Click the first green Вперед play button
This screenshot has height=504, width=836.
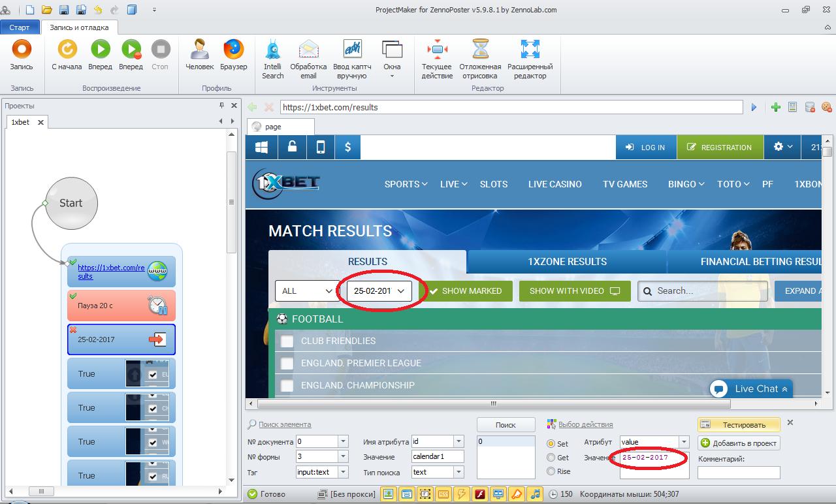(x=101, y=55)
